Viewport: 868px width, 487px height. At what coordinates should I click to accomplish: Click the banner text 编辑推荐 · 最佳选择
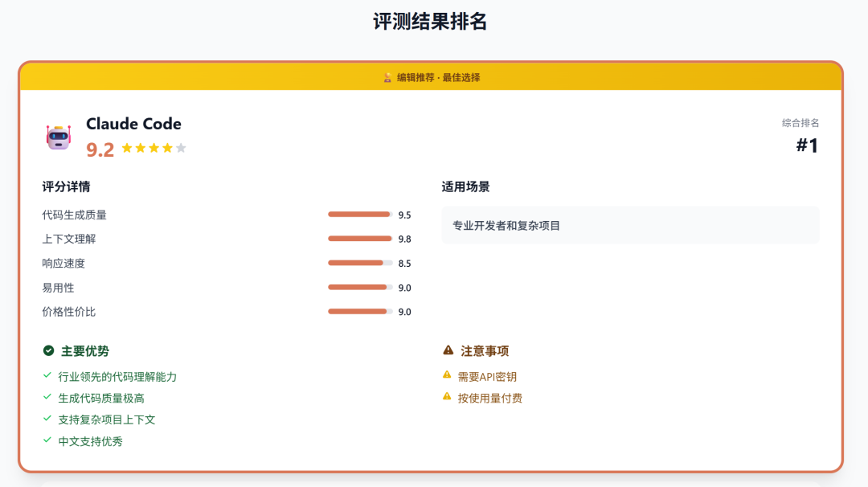[439, 77]
